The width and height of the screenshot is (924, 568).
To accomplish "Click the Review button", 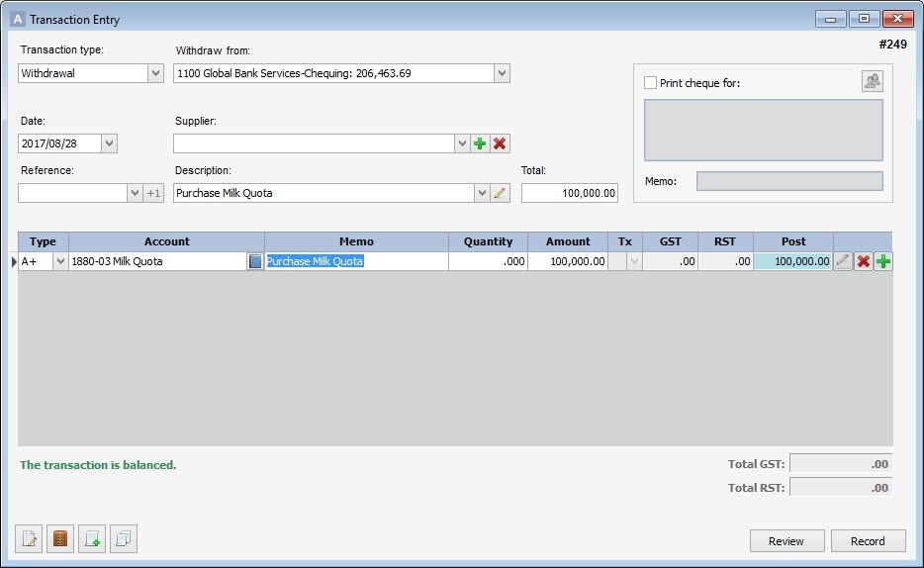I will 786,541.
